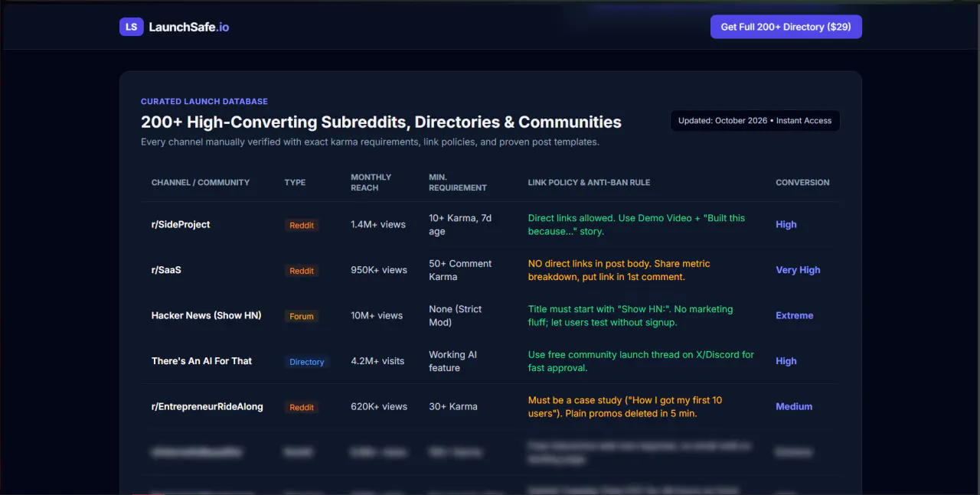Viewport: 980px width, 495px height.
Task: Click the Forum tag for Hacker News
Action: coord(302,316)
